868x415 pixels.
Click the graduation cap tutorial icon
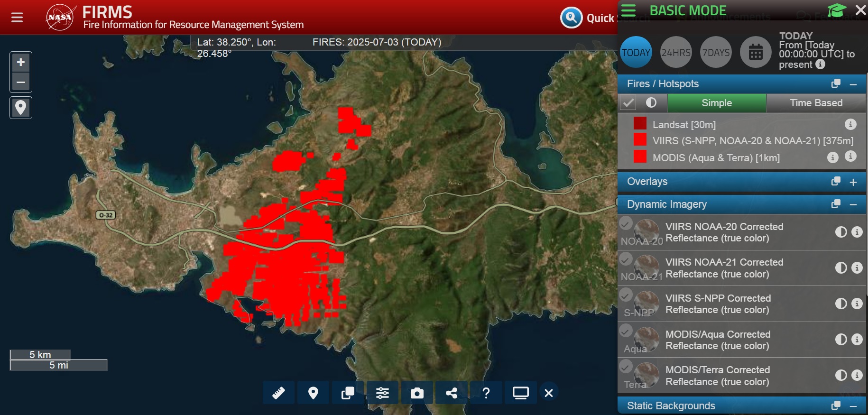point(837,10)
